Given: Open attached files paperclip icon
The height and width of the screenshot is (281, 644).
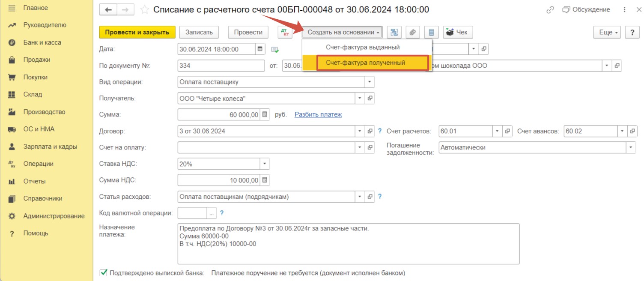Looking at the screenshot, I should point(413,32).
